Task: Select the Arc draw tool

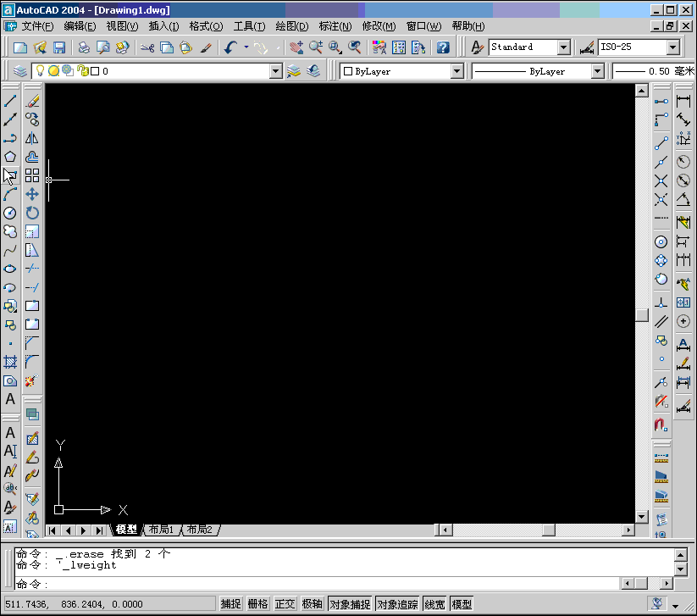Action: (10, 194)
